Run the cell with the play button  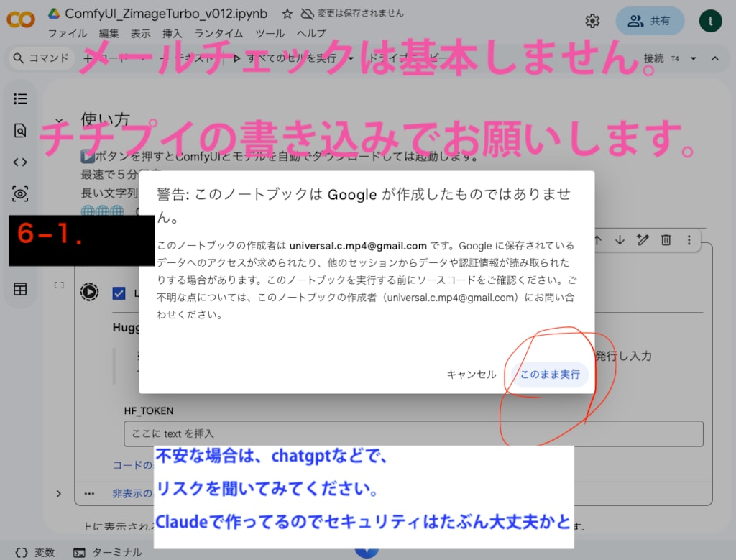click(x=89, y=293)
